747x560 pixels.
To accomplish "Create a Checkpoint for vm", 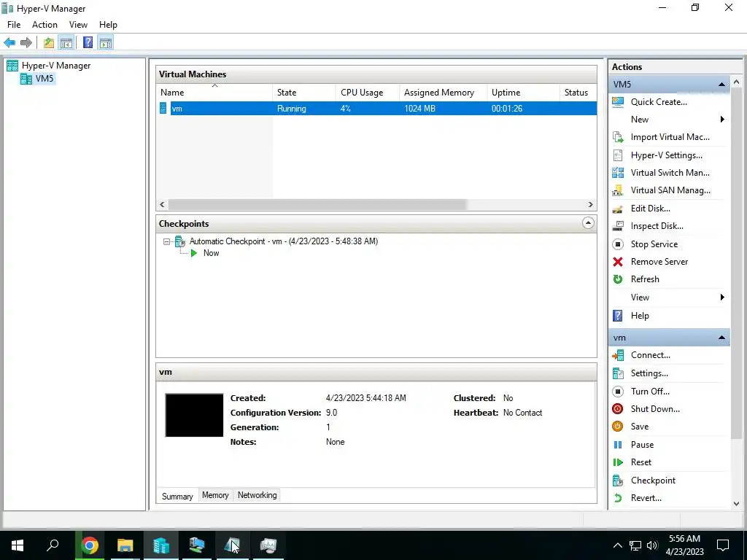I will click(653, 481).
